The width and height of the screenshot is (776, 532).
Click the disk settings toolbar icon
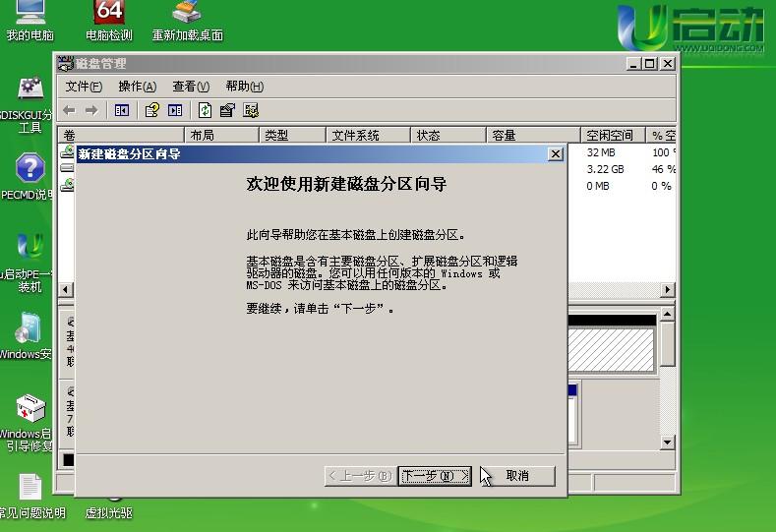pos(251,110)
